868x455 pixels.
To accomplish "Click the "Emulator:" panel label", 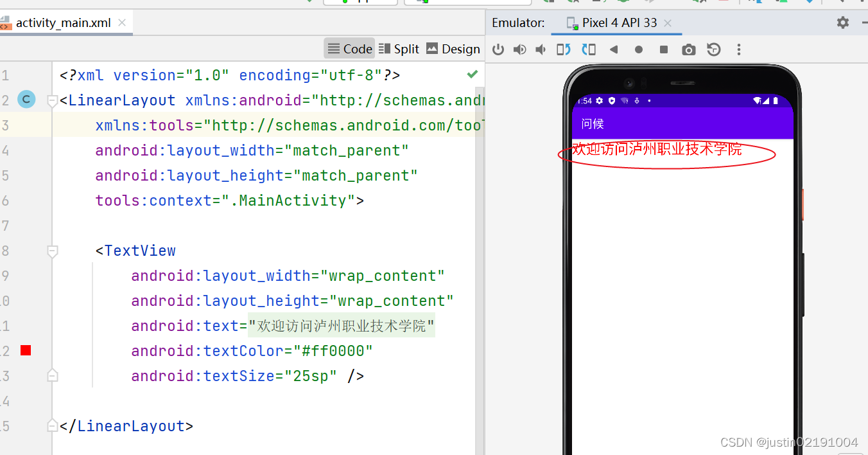I will [x=518, y=22].
